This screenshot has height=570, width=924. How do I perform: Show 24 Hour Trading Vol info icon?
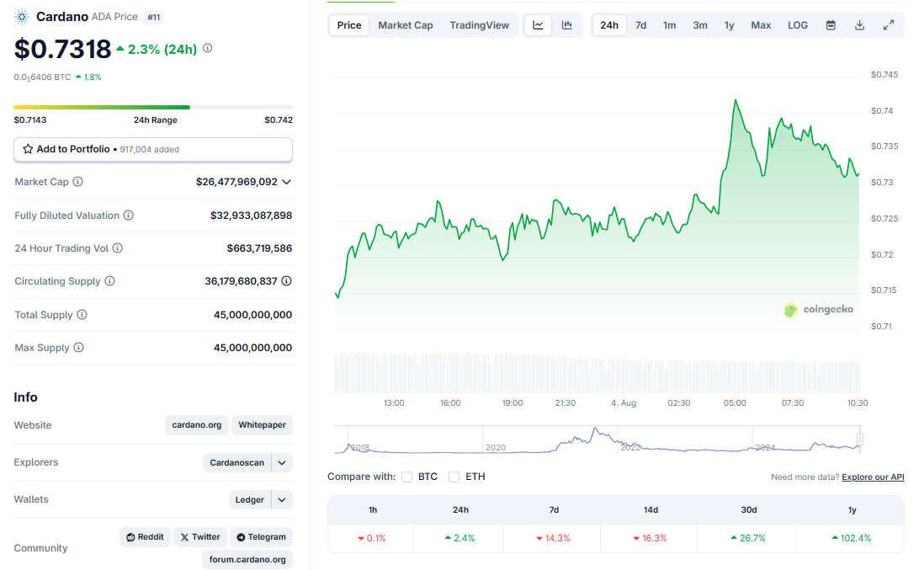(118, 248)
